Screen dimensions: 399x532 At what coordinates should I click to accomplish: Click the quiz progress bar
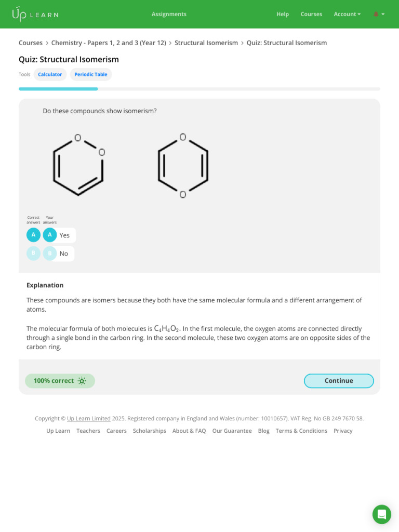(199, 89)
